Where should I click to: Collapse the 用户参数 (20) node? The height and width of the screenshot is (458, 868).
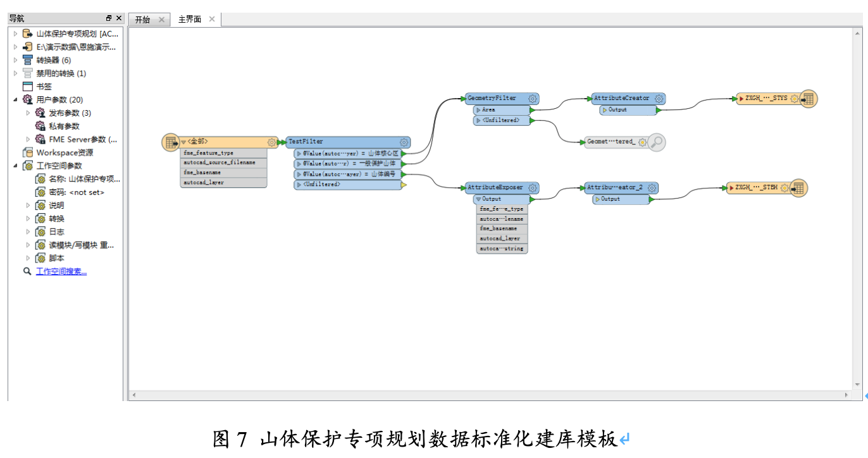pos(14,99)
